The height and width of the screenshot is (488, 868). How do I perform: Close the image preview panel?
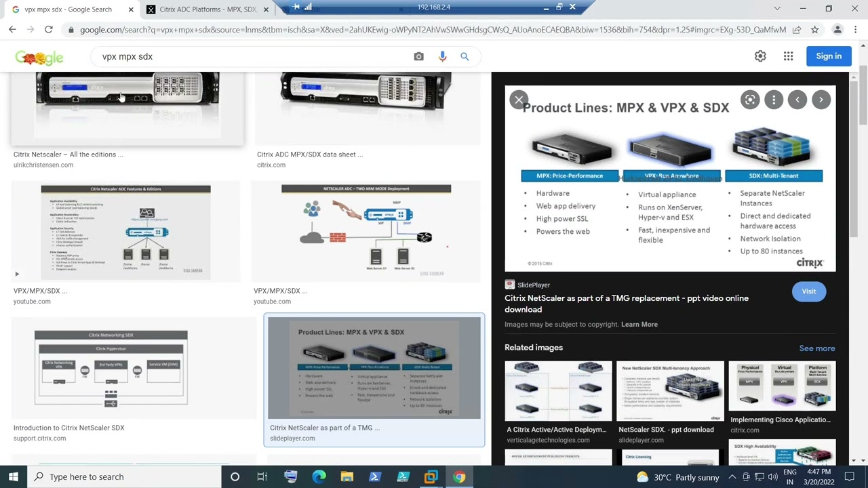pos(519,100)
